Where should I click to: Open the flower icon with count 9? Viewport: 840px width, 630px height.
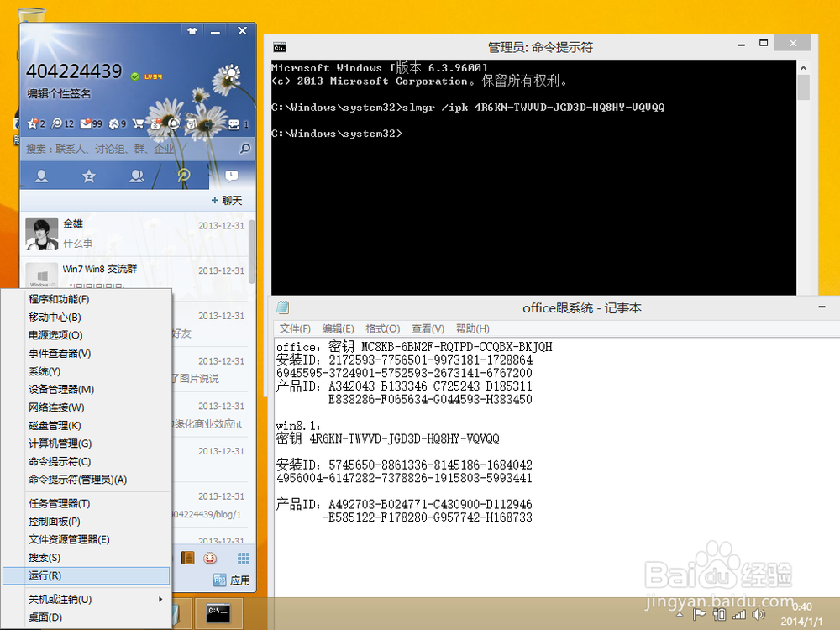[118, 123]
